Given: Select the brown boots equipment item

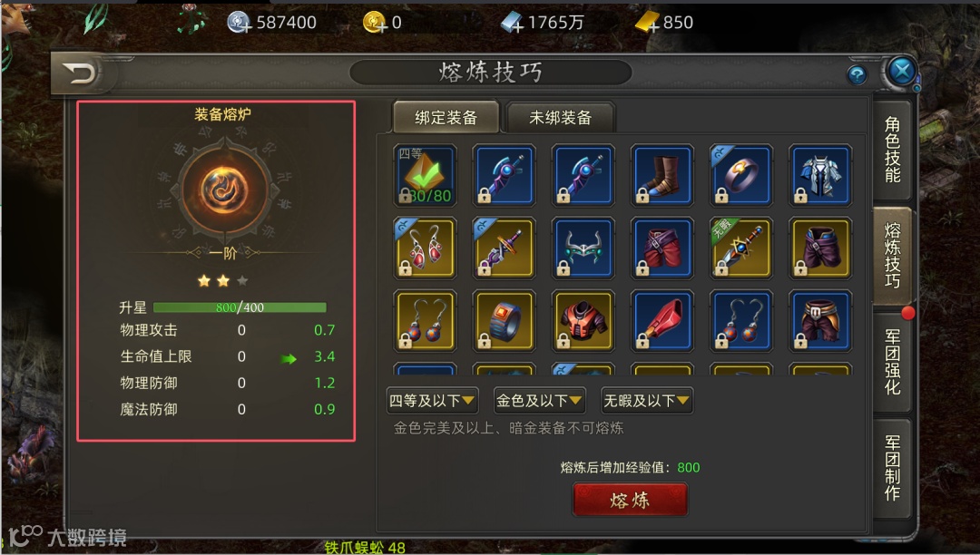Looking at the screenshot, I should (x=661, y=175).
